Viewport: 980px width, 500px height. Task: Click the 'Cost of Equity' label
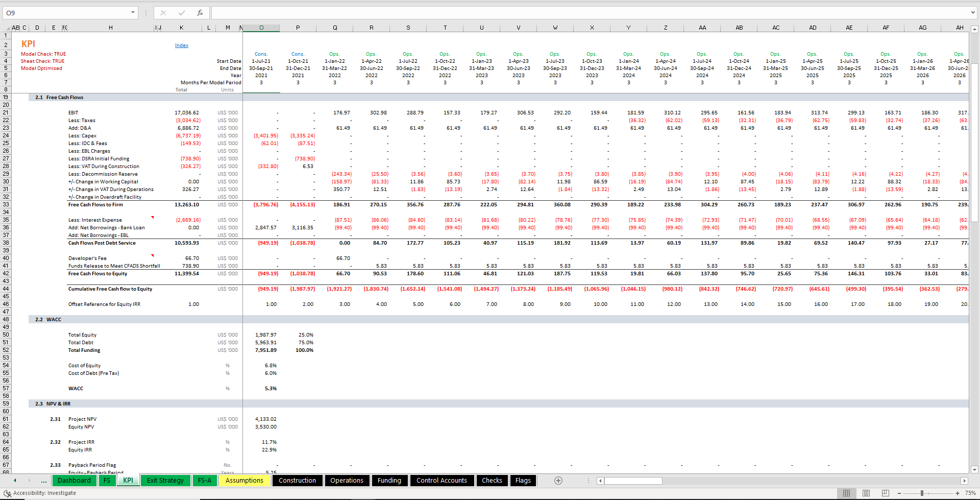84,366
